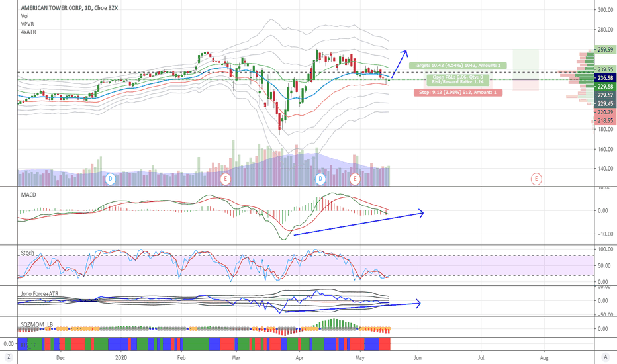Click the light green target zone of the long position
Screen dimensions: 617x364
[526, 65]
